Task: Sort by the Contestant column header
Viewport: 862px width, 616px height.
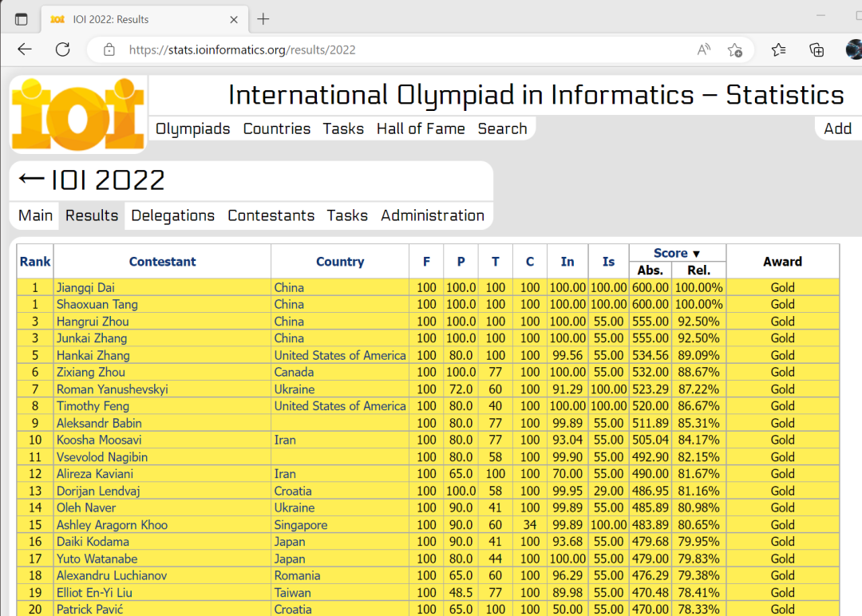Action: [x=162, y=262]
